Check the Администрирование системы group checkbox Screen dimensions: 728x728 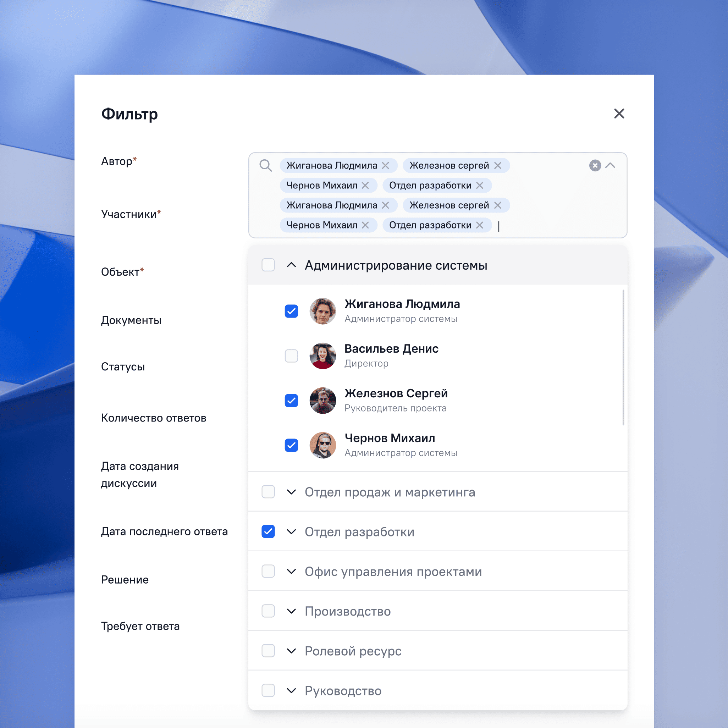268,265
